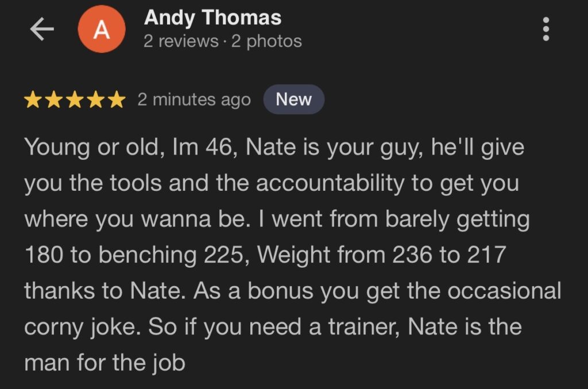This screenshot has width=588, height=389.
Task: Click the first yellow rating star
Action: (33, 100)
